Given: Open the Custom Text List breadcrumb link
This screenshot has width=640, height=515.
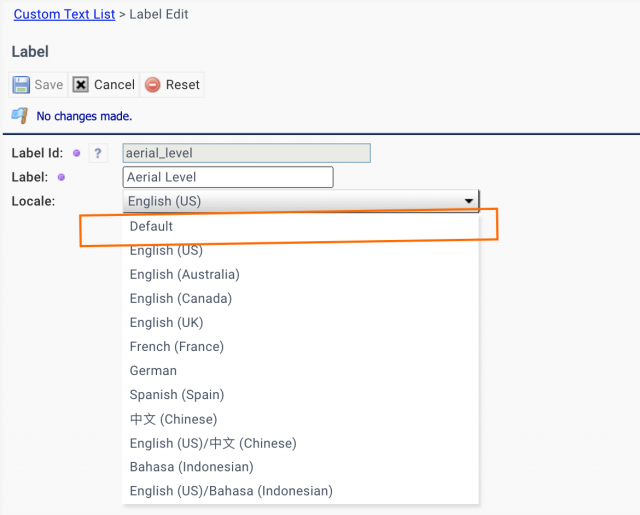Looking at the screenshot, I should 64,14.
